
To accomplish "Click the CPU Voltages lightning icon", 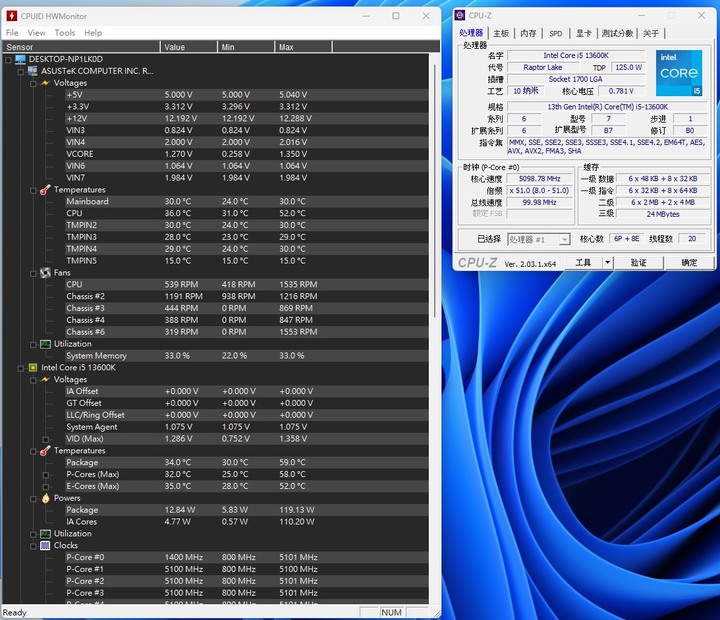I will tap(45, 379).
